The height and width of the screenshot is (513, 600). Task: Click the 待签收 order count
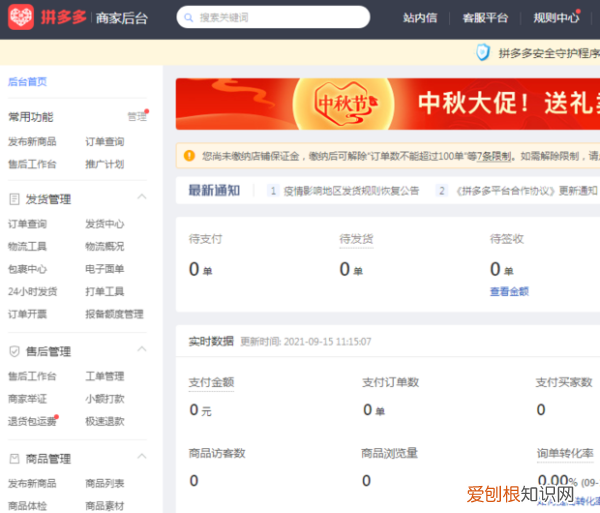[502, 269]
